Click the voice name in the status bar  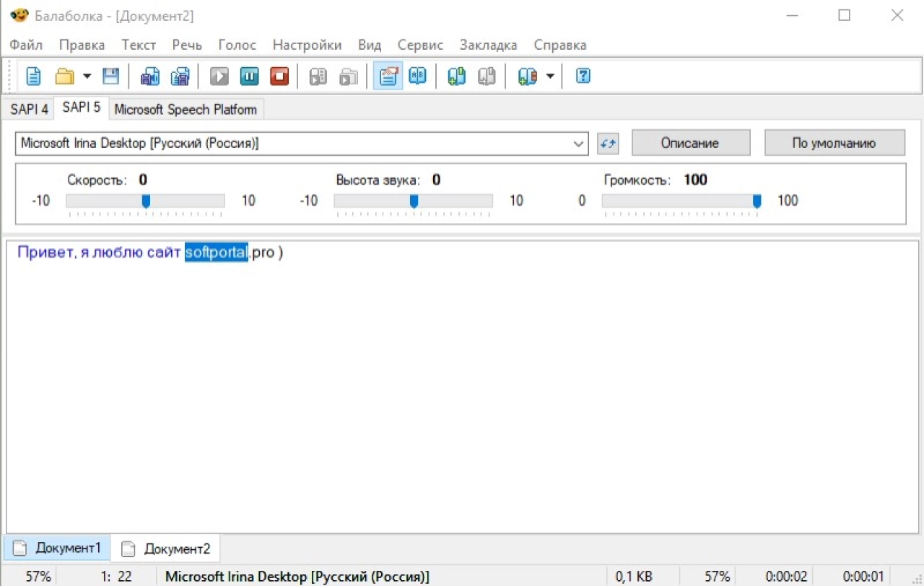(x=297, y=577)
